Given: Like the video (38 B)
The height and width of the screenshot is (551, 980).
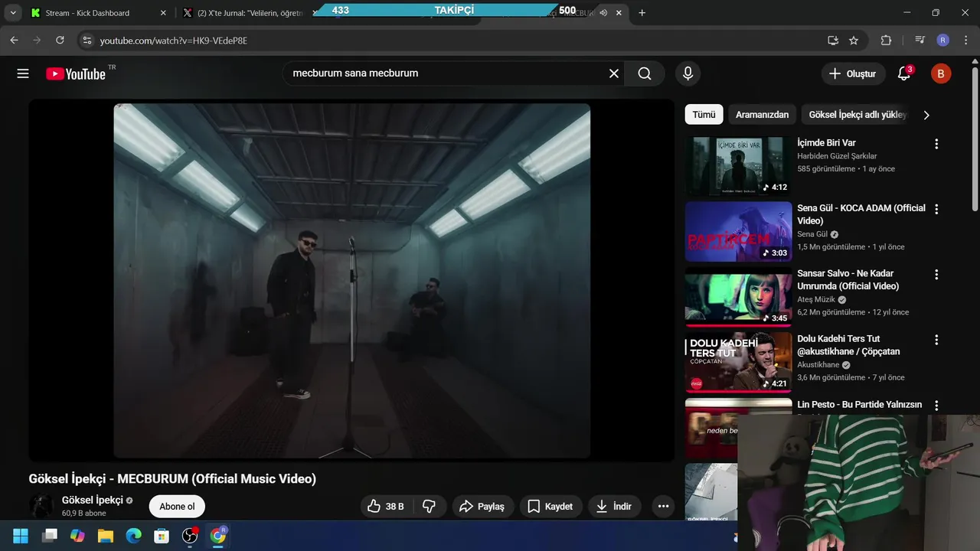Looking at the screenshot, I should pyautogui.click(x=386, y=506).
